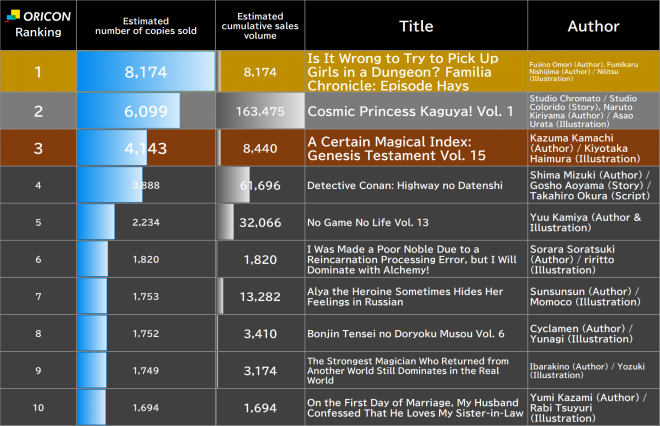This screenshot has width=660, height=426.
Task: Click cumulative sales value 8,440
Action: 260,148
